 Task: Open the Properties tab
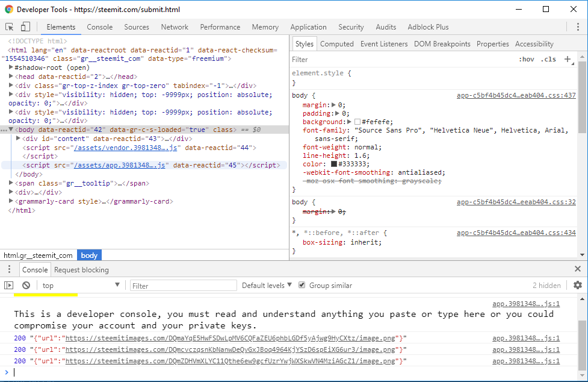click(493, 44)
